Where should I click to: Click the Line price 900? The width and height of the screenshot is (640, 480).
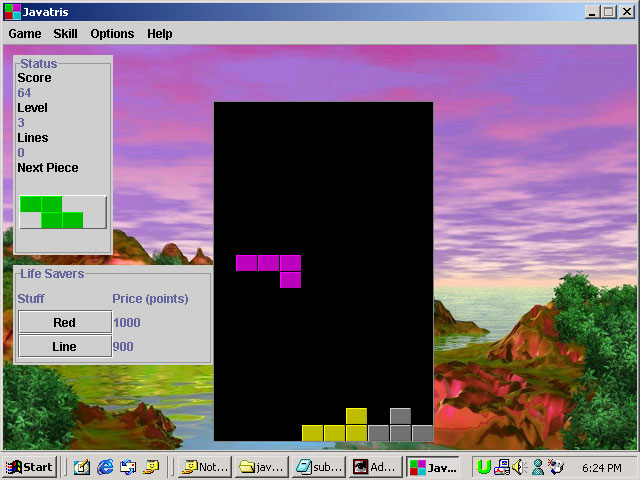point(123,347)
